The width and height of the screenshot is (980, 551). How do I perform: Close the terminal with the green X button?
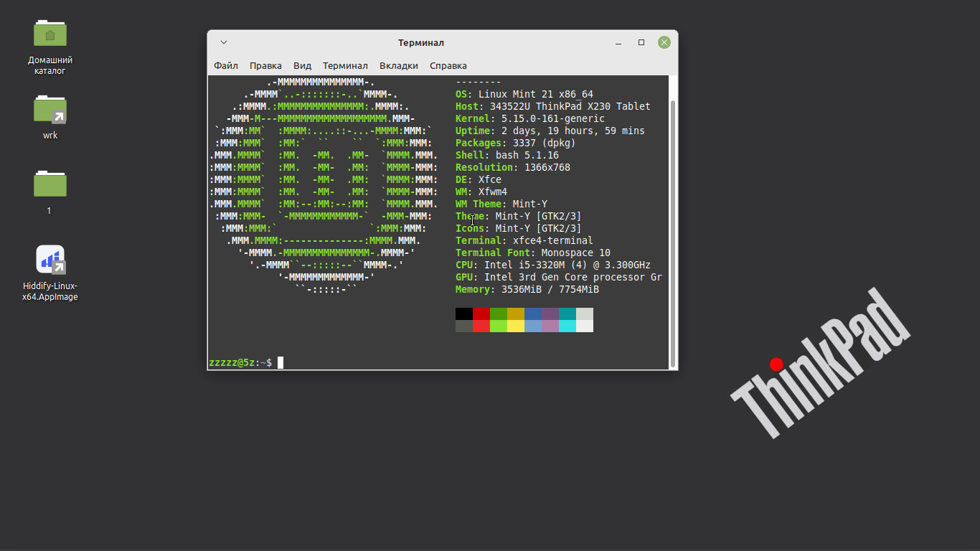[x=664, y=43]
